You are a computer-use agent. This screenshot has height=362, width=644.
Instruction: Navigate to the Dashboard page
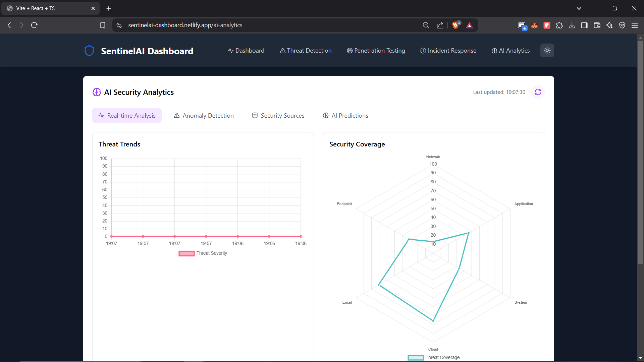point(246,51)
